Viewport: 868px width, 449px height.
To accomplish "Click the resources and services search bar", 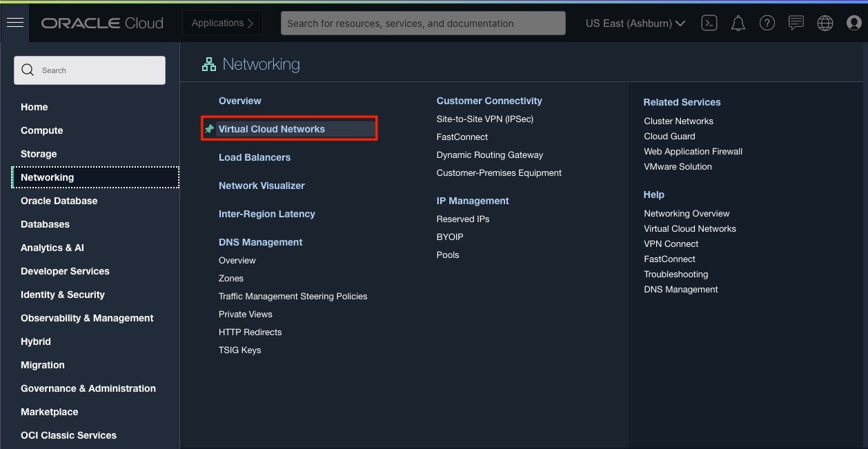I will (x=423, y=23).
